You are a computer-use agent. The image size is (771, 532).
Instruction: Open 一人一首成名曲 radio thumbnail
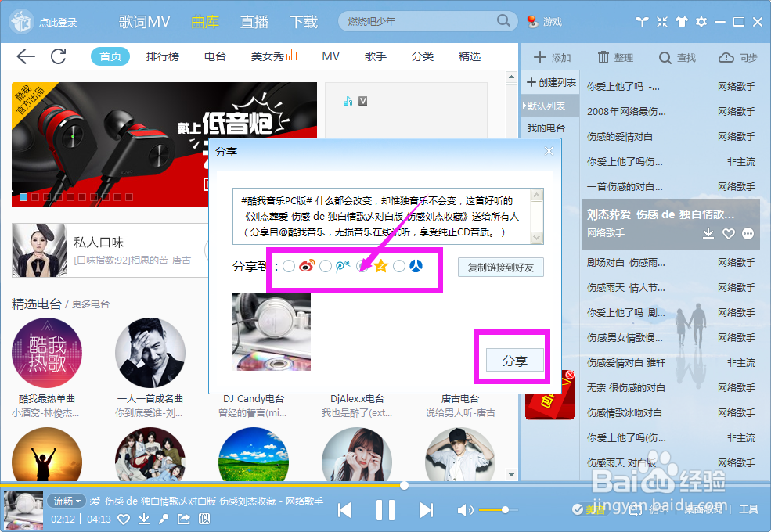[150, 353]
